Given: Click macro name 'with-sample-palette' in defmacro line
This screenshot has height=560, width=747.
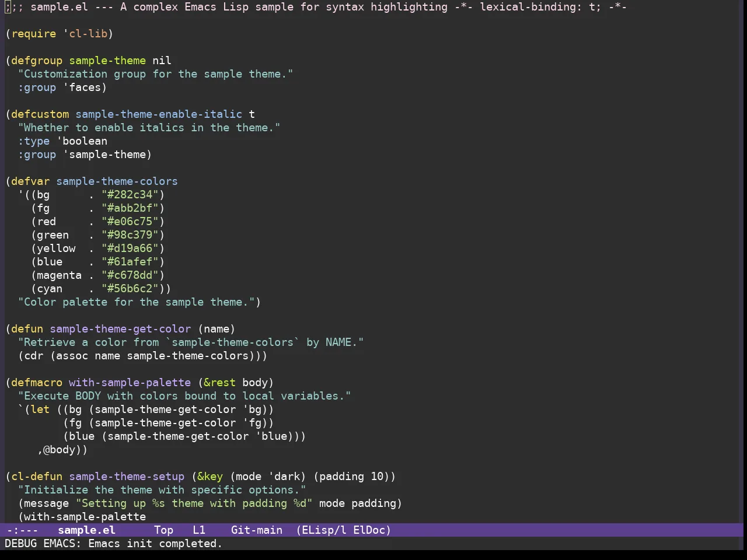Looking at the screenshot, I should point(130,382).
